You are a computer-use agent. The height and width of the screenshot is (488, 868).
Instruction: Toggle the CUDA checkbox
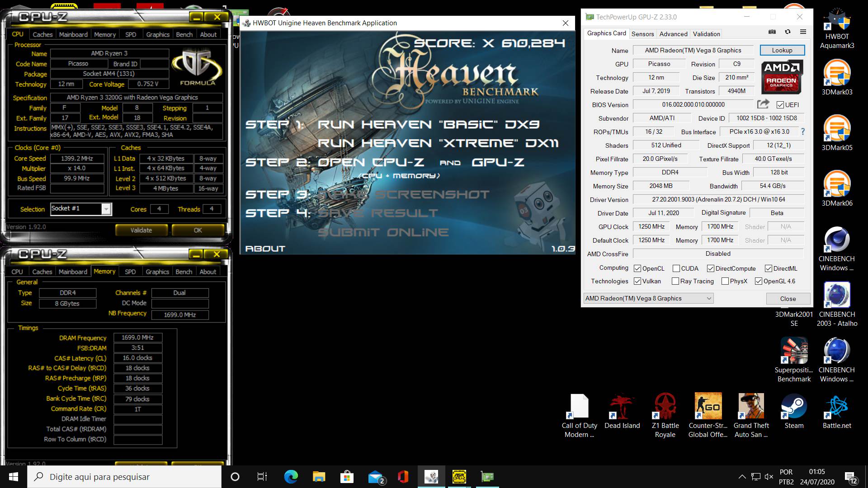[676, 268]
